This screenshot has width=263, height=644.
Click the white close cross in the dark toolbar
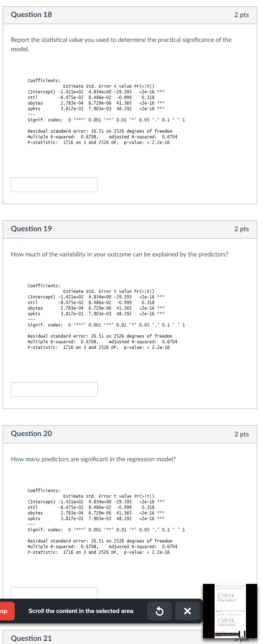pyautogui.click(x=187, y=611)
